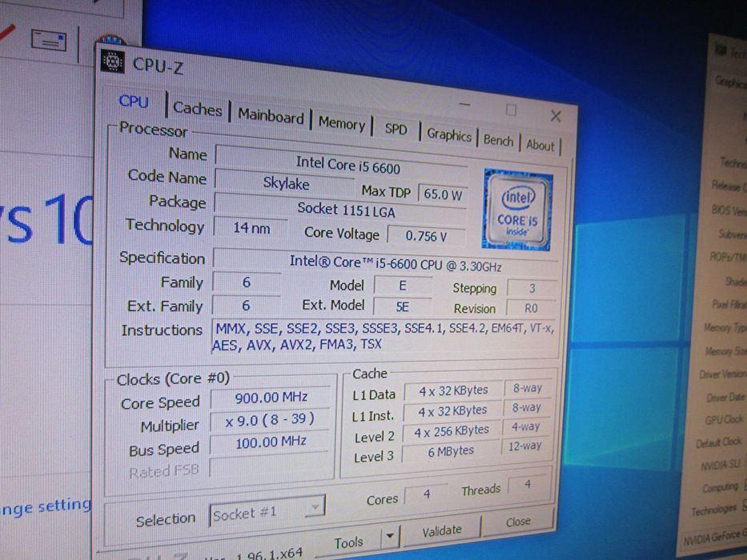Screen dimensions: 747x560
Task: Select the Memory tab
Action: coord(342,123)
